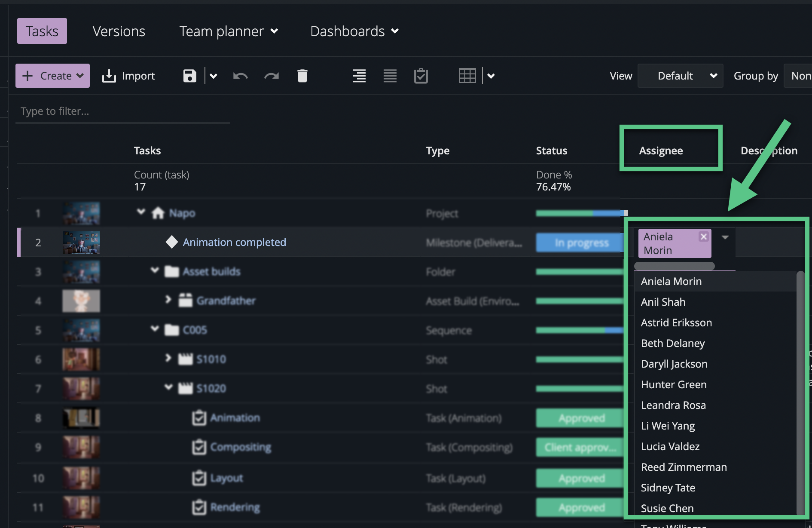Click the indent rows icon
Image resolution: width=812 pixels, height=528 pixels.
(x=359, y=76)
